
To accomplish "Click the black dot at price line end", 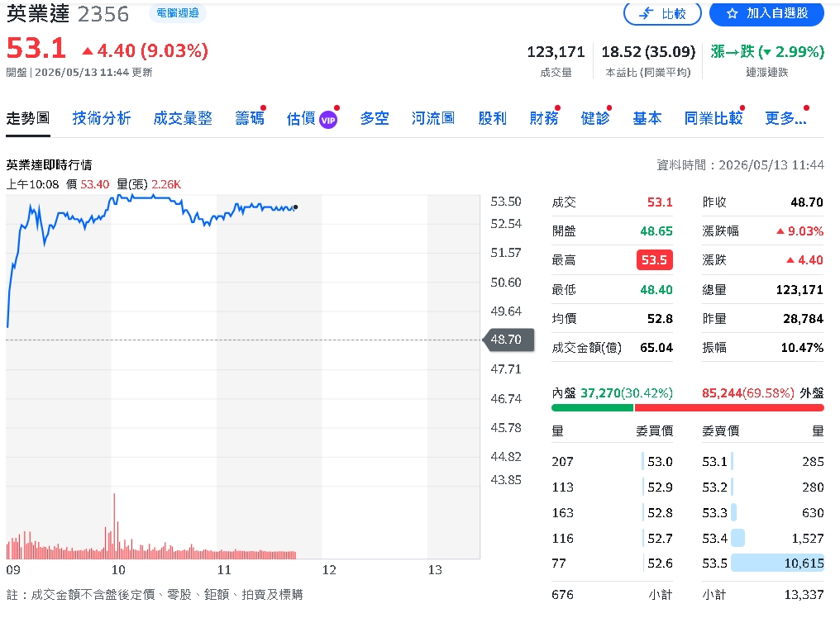I will click(x=296, y=207).
